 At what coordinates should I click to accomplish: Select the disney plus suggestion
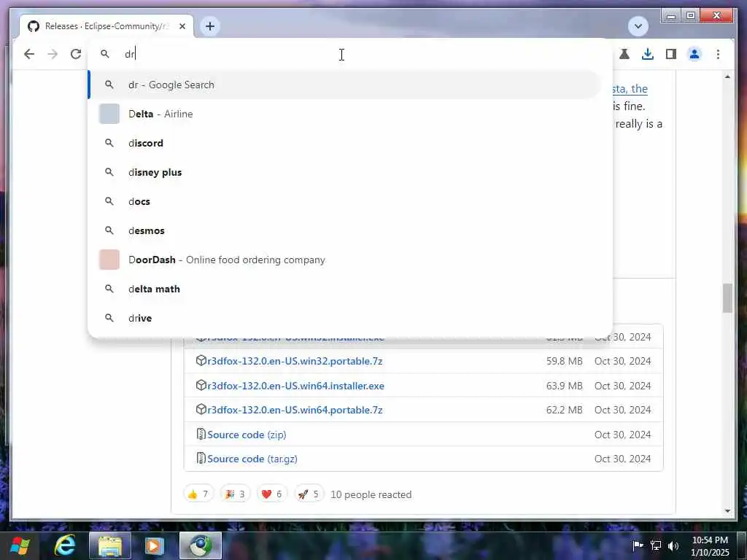pos(344,172)
